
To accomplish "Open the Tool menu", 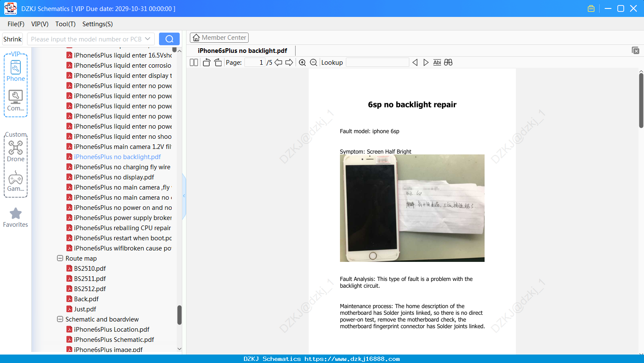I will [66, 24].
